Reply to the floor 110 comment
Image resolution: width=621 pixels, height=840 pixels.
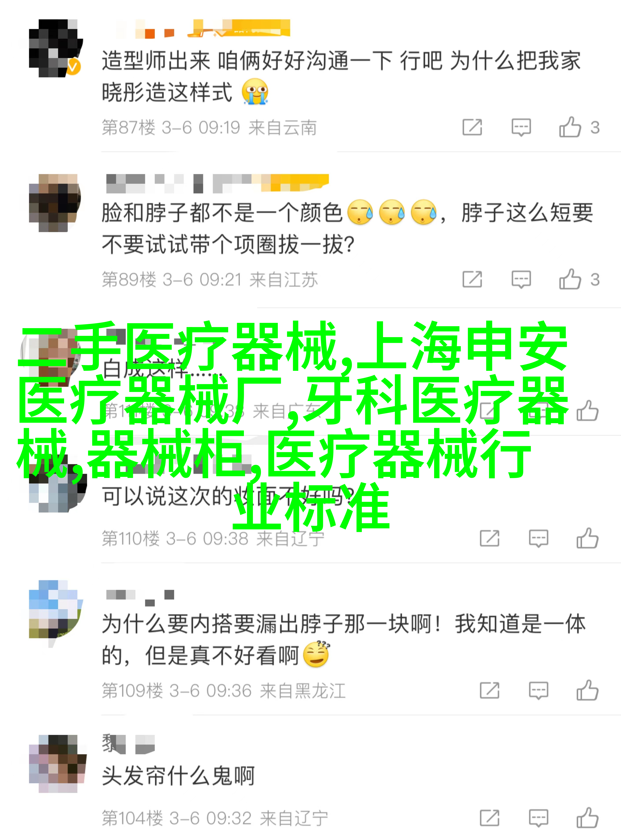pyautogui.click(x=538, y=539)
